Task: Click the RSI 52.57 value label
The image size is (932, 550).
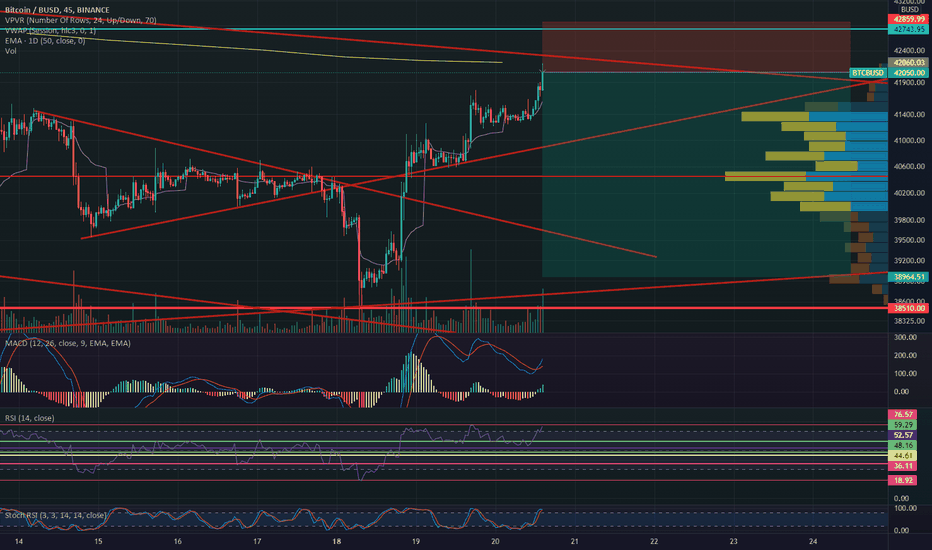Action: [902, 435]
